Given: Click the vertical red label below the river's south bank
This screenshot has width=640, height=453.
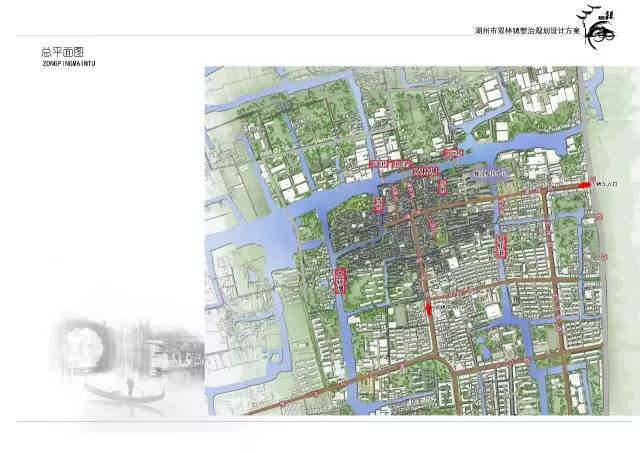Looking at the screenshot, I should coord(443,187).
